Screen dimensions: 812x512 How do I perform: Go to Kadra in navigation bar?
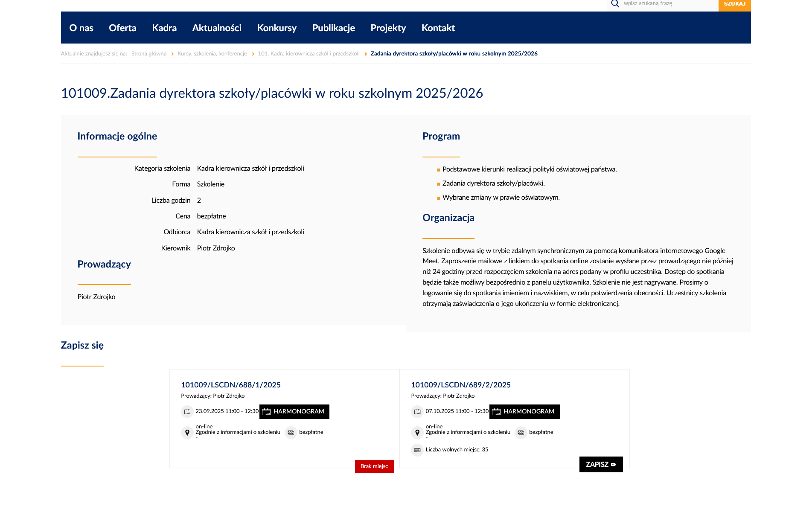pyautogui.click(x=164, y=28)
